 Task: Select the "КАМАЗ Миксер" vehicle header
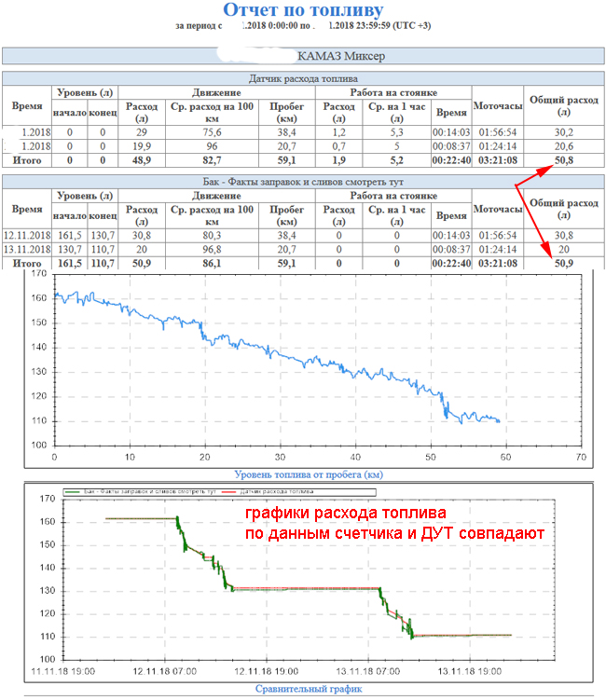pos(340,57)
